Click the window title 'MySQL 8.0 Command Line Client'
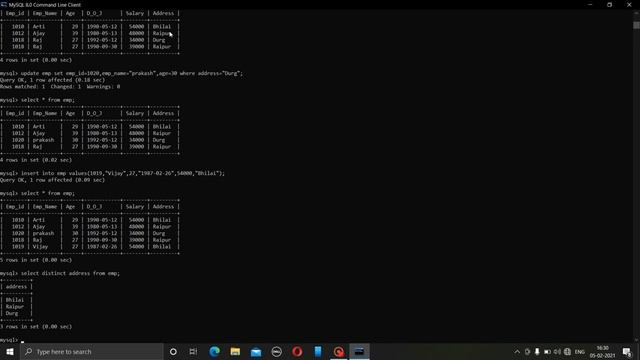Image resolution: width=640 pixels, height=360 pixels. (45, 4)
